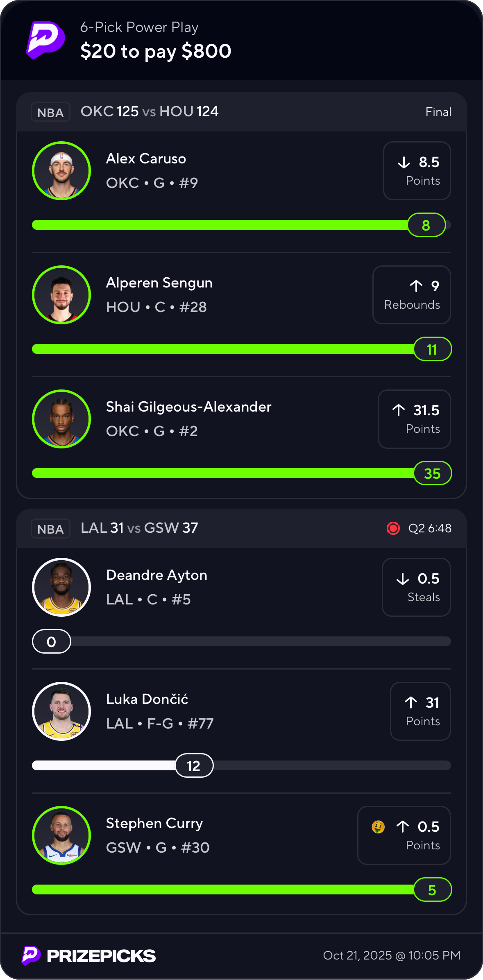
Task: Click the Stephen Curry player name
Action: point(154,823)
